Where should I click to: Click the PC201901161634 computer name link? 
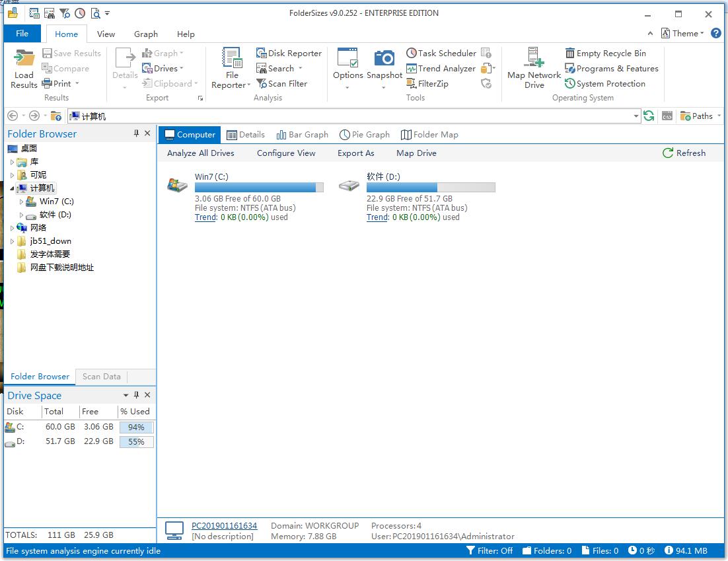pyautogui.click(x=224, y=526)
